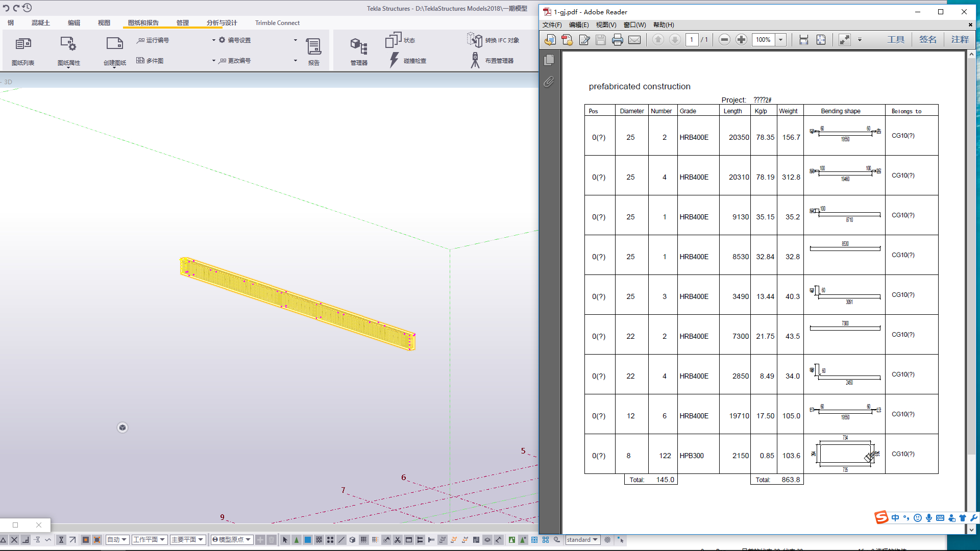The height and width of the screenshot is (551, 980).
Task: Open the standard selection filter dropdown
Action: click(x=582, y=540)
